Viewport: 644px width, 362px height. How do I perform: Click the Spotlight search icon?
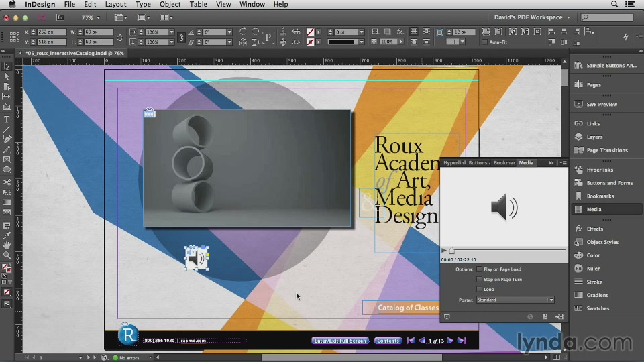coord(614,4)
